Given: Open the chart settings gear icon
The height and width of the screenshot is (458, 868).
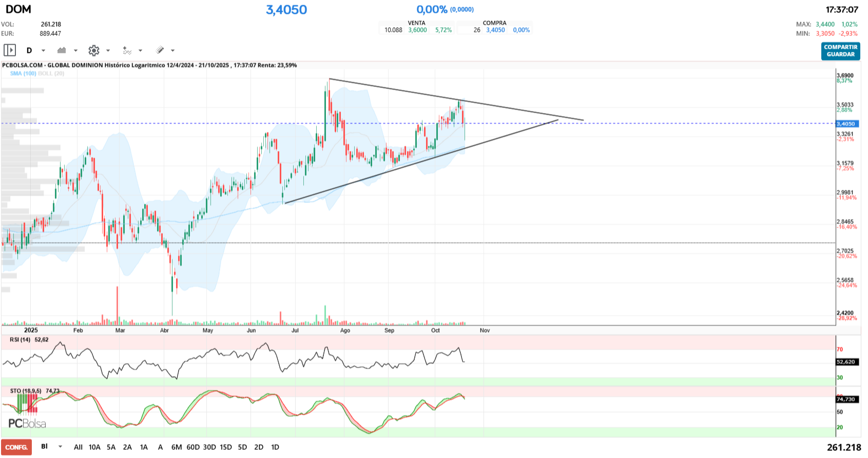Looking at the screenshot, I should (93, 50).
